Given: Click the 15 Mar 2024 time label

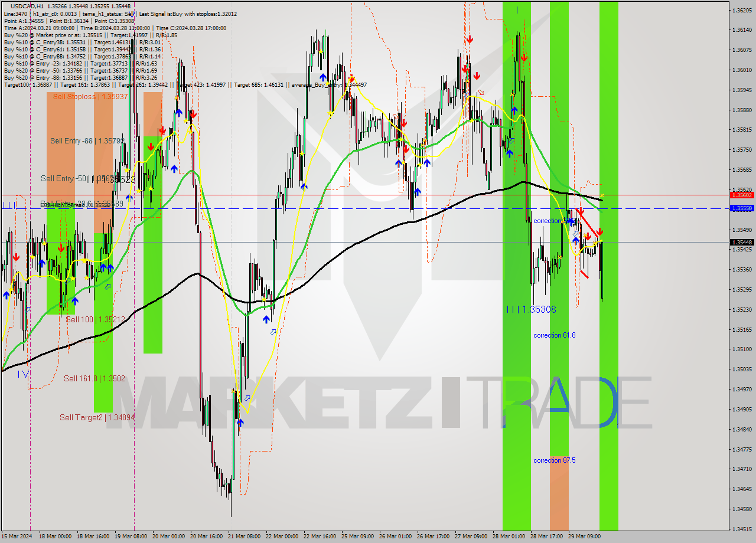Looking at the screenshot, I should [x=17, y=537].
